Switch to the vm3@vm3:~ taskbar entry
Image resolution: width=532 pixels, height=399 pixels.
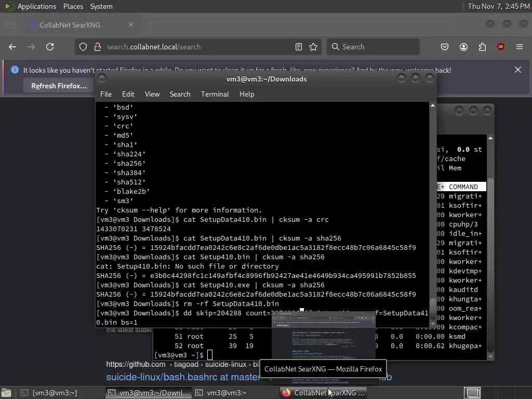point(236,393)
